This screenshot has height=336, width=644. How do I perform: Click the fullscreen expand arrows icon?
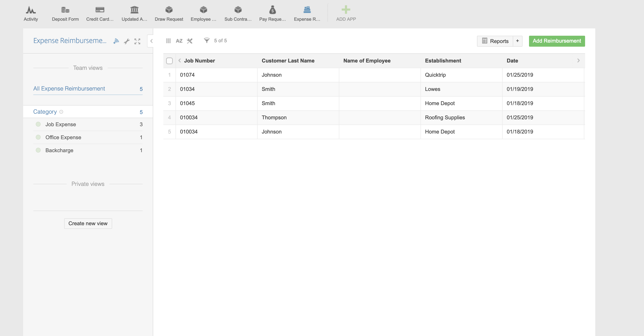[137, 41]
